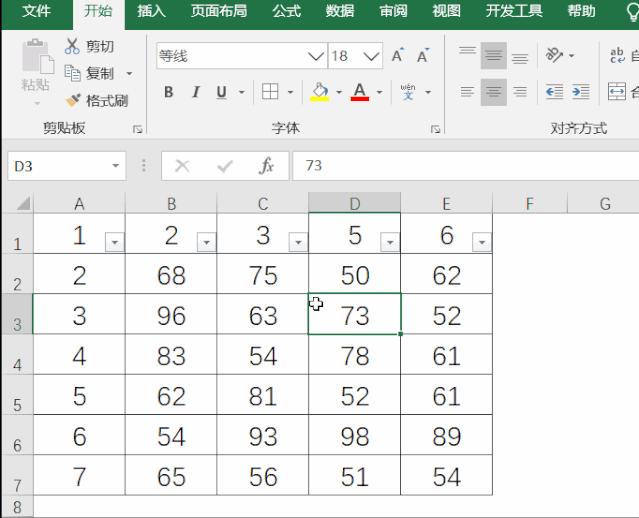639x518 pixels.
Task: Open clipboard group dialog launcher
Action: 138,129
